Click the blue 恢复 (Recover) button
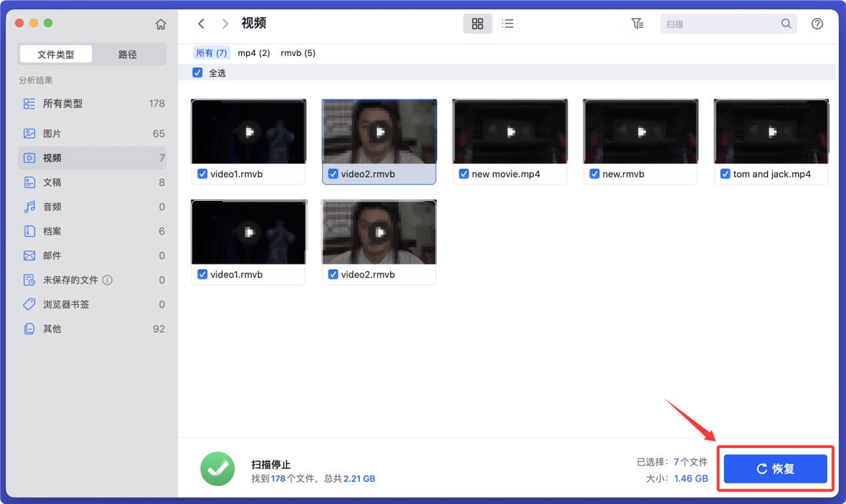Image resolution: width=846 pixels, height=504 pixels. point(775,469)
